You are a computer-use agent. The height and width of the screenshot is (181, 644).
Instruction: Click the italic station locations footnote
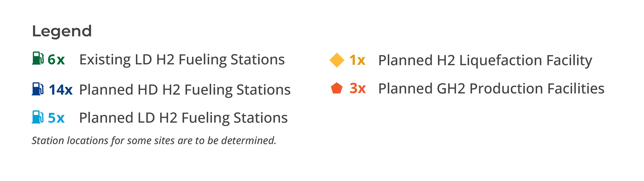[x=154, y=141]
